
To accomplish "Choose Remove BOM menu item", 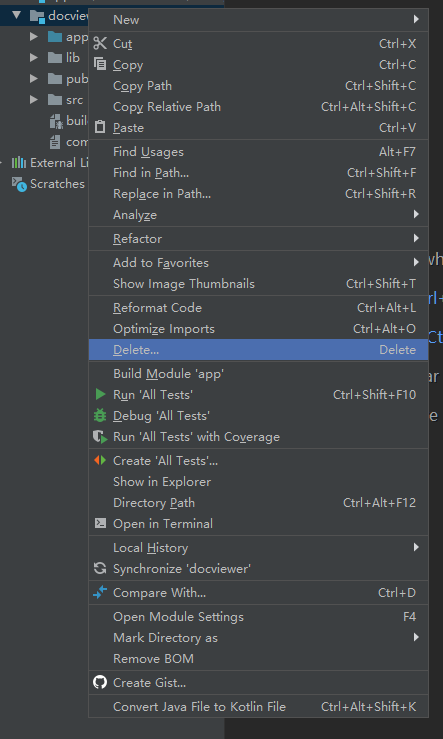I will pos(258,658).
